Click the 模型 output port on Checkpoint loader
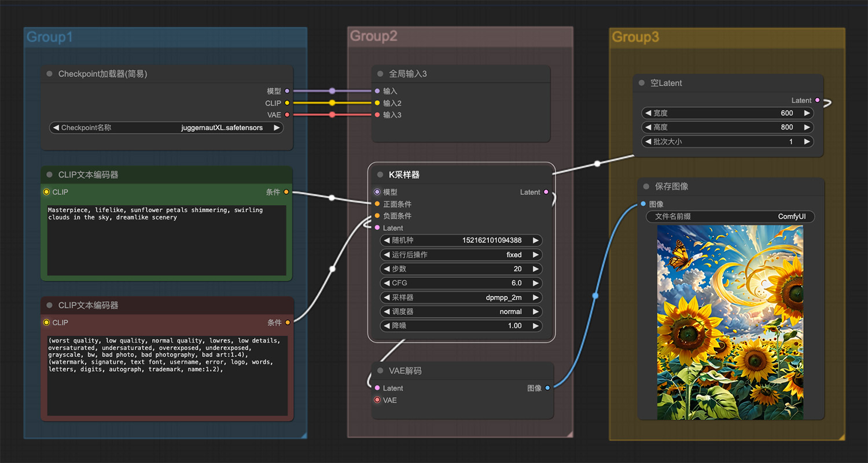This screenshot has height=463, width=868. point(287,91)
